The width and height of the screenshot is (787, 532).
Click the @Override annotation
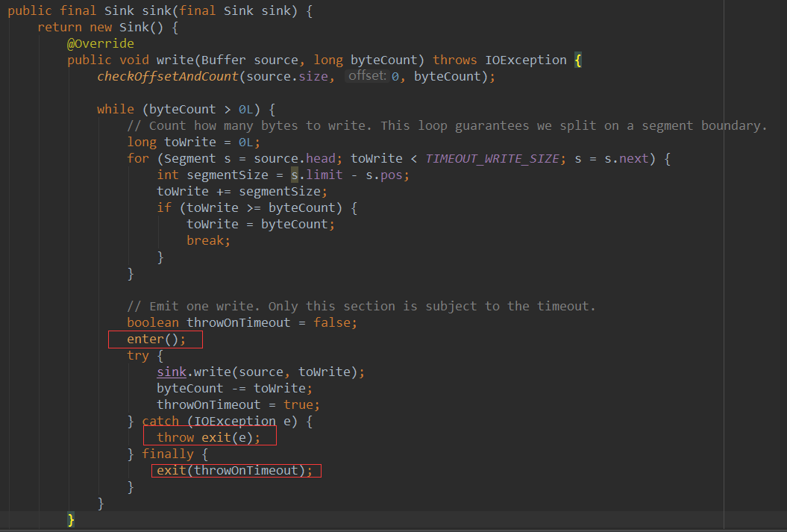(x=101, y=44)
